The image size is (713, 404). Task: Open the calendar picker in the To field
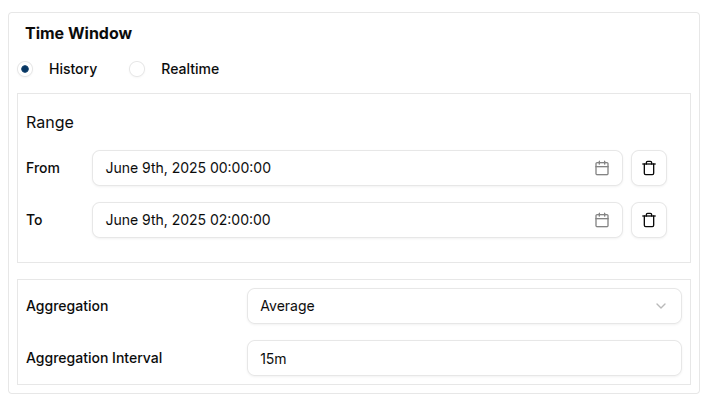[602, 220]
